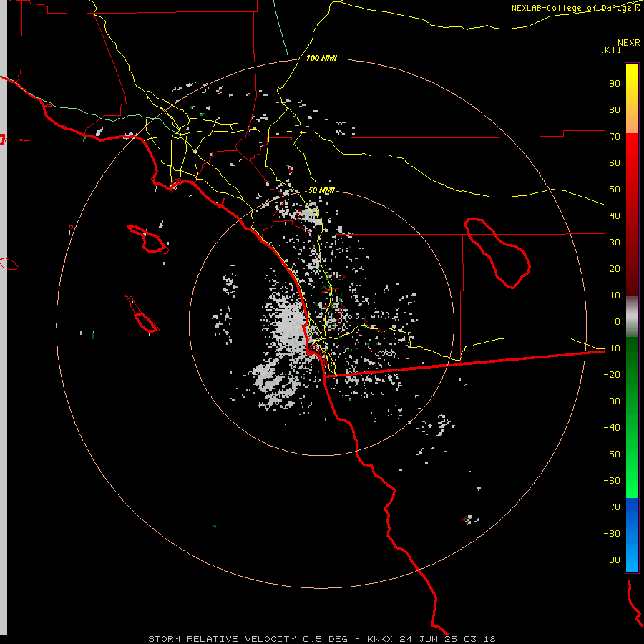The height and width of the screenshot is (644, 644).
Task: Click the -80 value on the velocity scale
Action: (612, 534)
